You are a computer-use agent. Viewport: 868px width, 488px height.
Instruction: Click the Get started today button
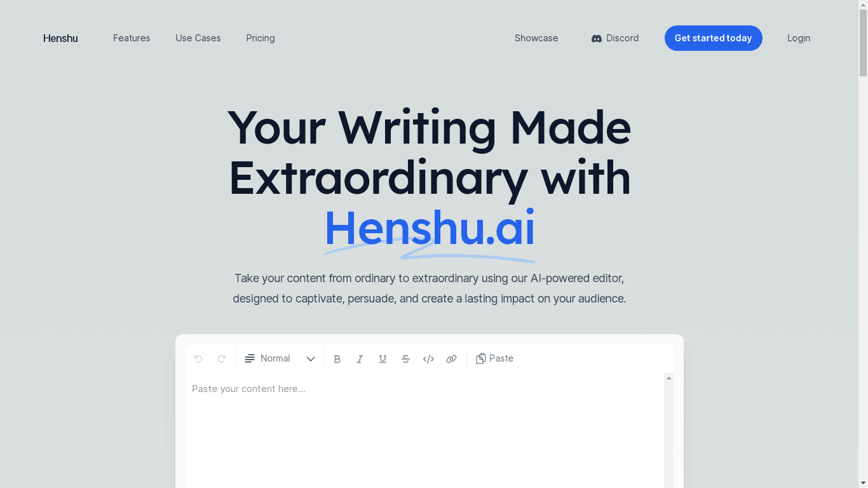tap(714, 38)
